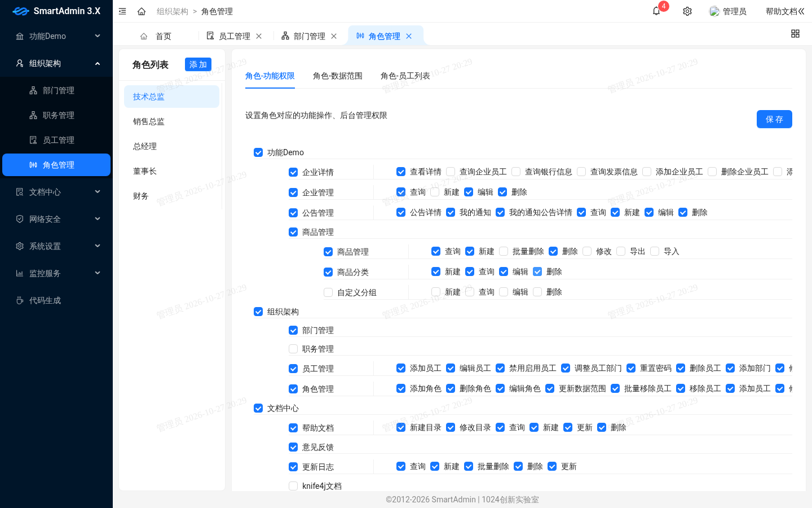Close the 角色管理 tab

coord(409,36)
